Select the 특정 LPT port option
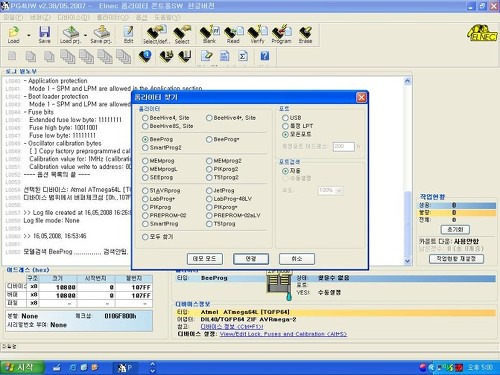 [x=285, y=126]
